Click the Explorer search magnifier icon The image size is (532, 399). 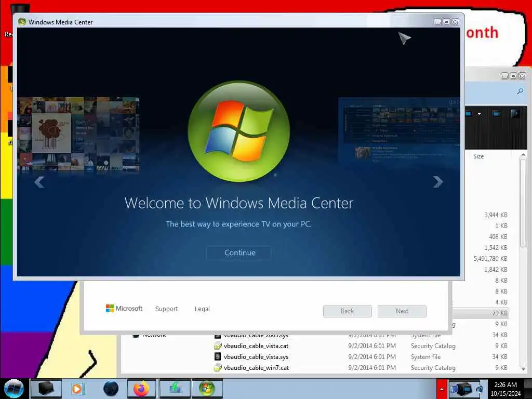[520, 91]
